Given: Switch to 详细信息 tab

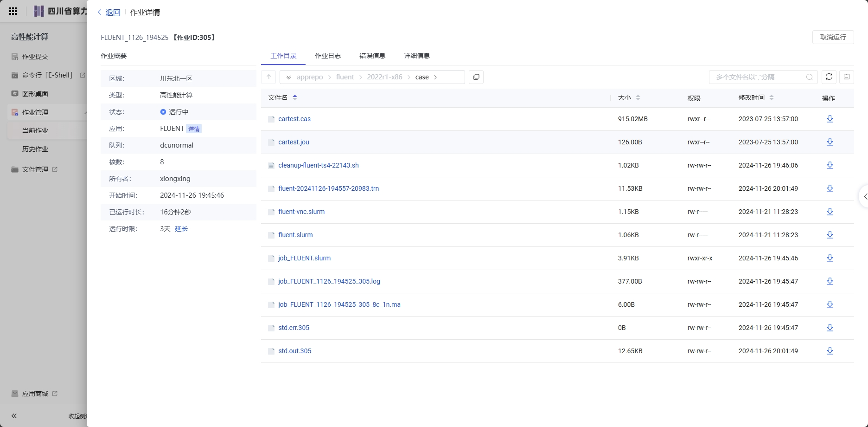Looking at the screenshot, I should (x=417, y=56).
